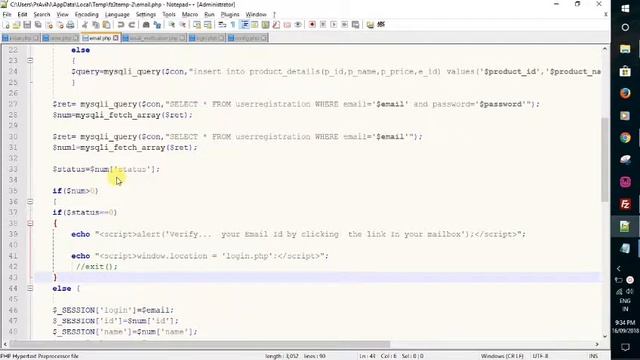
Task: Create a new document with New icon
Action: 6,25
